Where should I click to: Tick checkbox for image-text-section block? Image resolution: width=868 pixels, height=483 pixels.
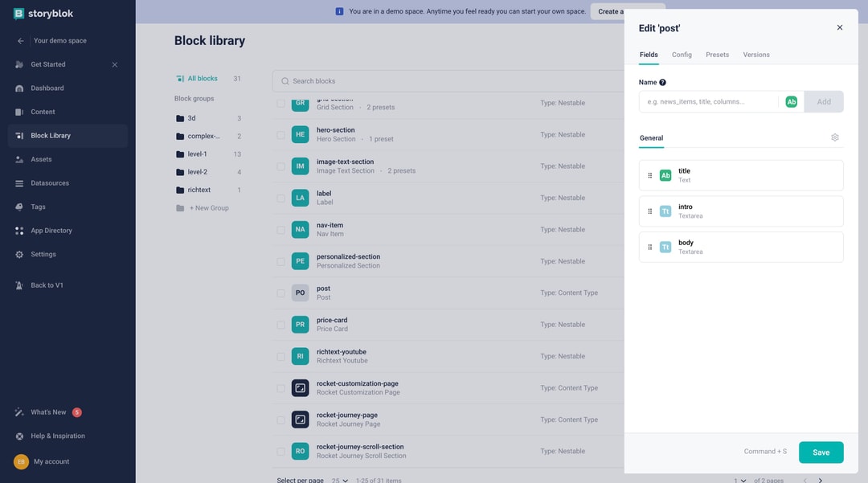[x=280, y=166]
